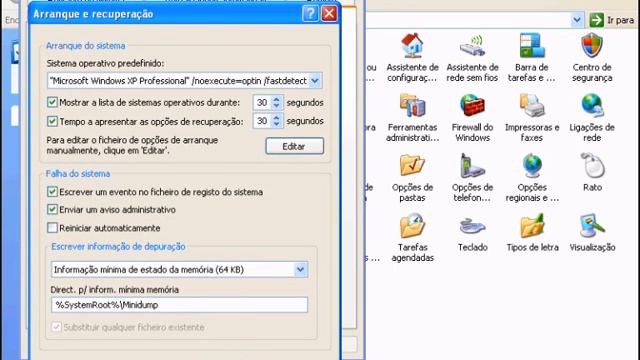This screenshot has width=640, height=360.
Task: Click the %SystemRoot%\Minidump directory field
Action: pyautogui.click(x=179, y=305)
